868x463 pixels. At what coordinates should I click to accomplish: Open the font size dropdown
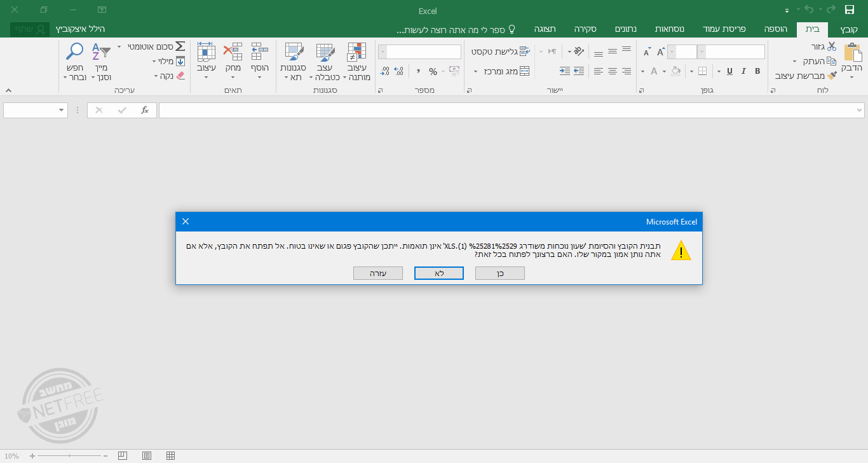coord(672,52)
